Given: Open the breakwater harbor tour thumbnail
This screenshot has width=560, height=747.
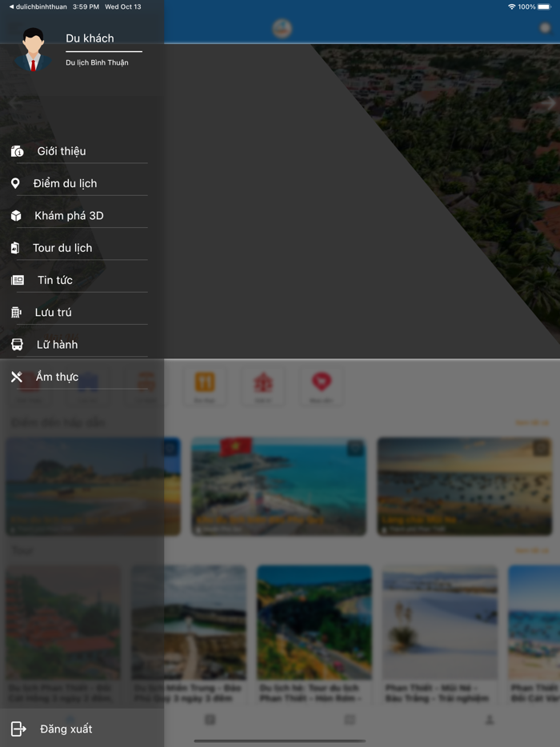Looking at the screenshot, I should (x=189, y=622).
